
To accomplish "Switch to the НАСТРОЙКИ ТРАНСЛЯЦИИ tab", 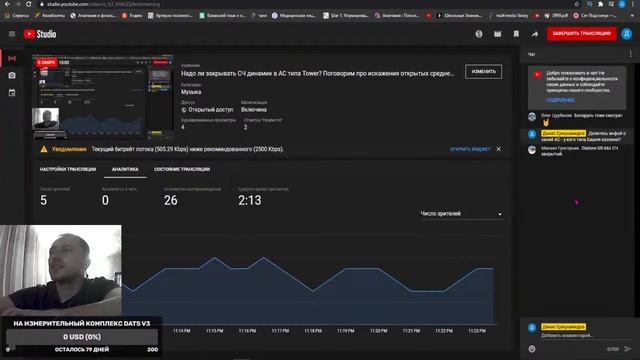I will tap(68, 169).
